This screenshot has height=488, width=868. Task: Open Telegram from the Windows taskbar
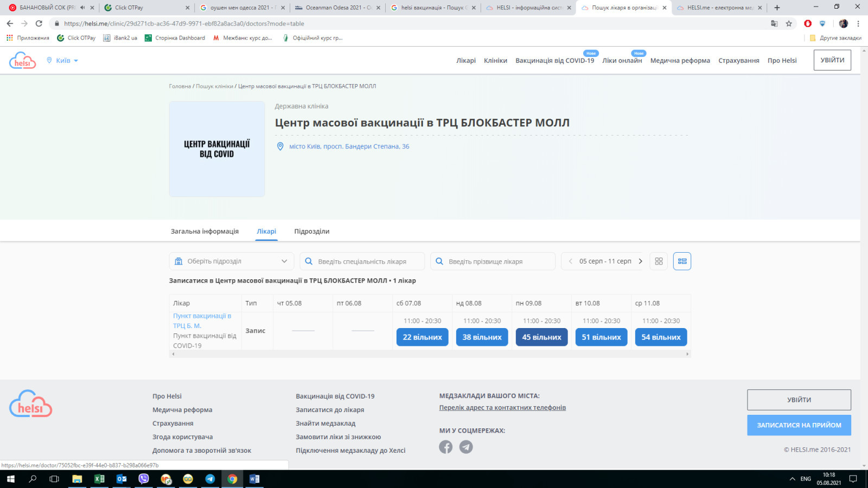tap(210, 479)
